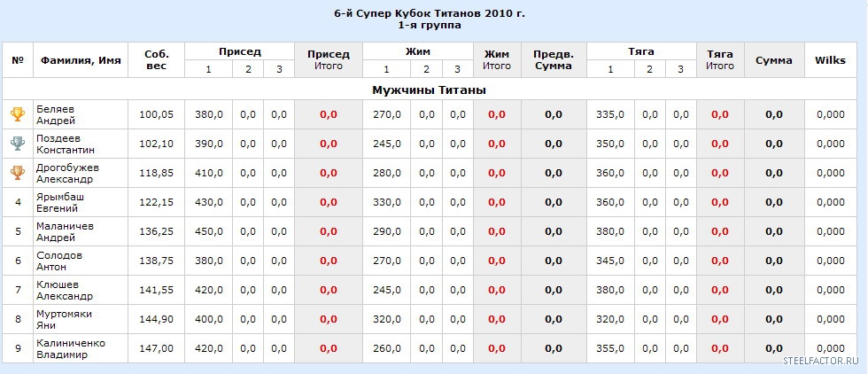Click the Wilks column header
The width and height of the screenshot is (868, 374).
(830, 60)
